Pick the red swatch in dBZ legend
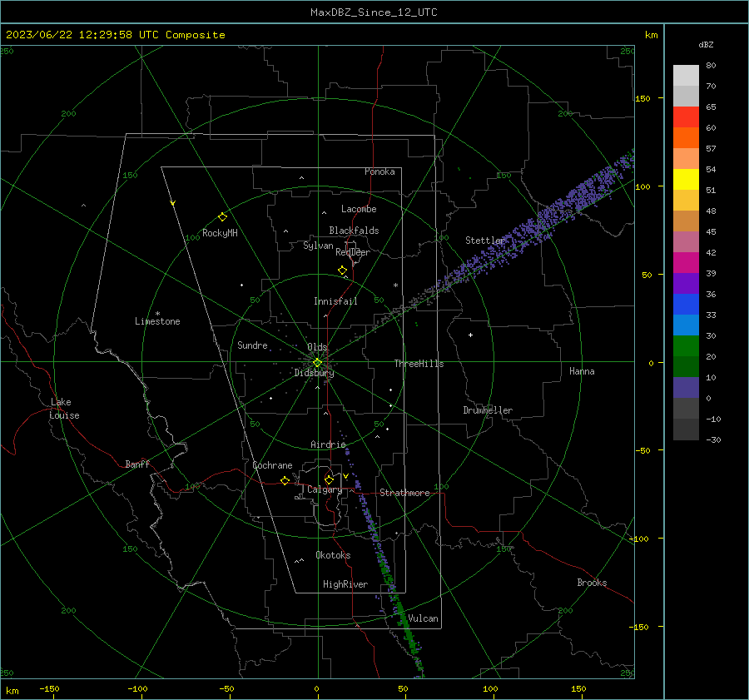The width and height of the screenshot is (749, 700). (x=686, y=117)
